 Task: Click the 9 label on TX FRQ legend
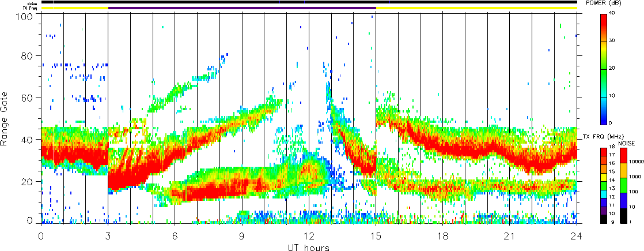click(x=612, y=222)
